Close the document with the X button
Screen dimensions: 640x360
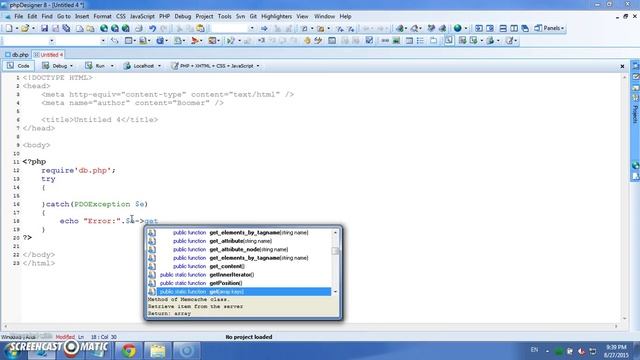click(622, 66)
